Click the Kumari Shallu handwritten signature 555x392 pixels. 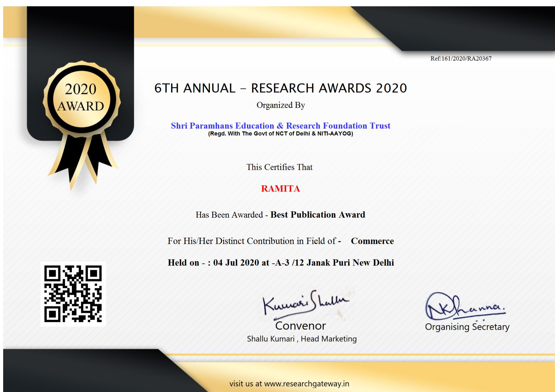click(305, 303)
